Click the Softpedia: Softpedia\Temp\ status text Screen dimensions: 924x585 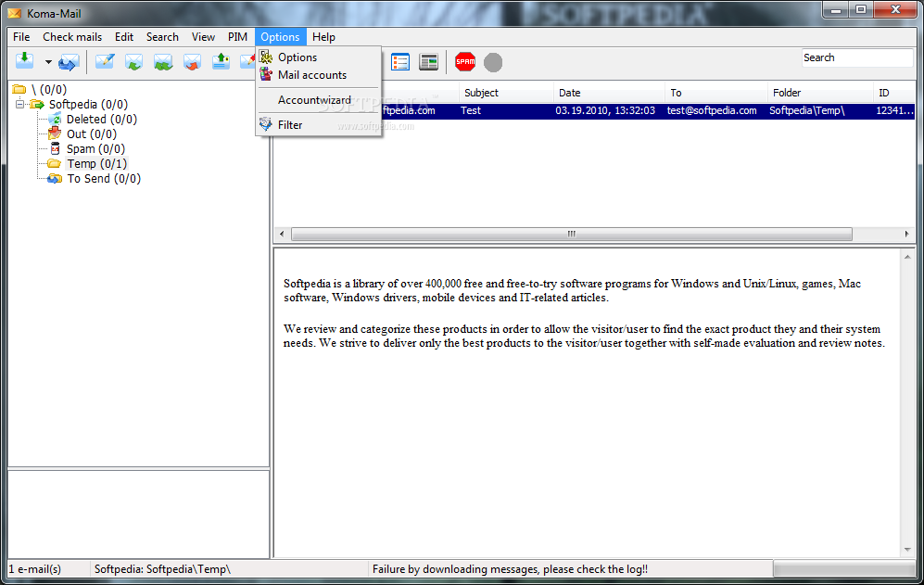(x=162, y=569)
